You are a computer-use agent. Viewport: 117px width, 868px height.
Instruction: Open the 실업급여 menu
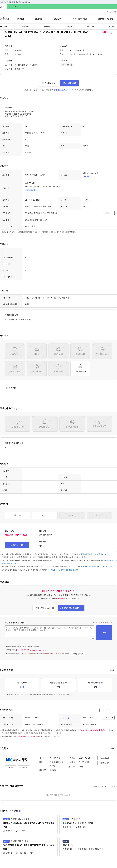(58, 19)
